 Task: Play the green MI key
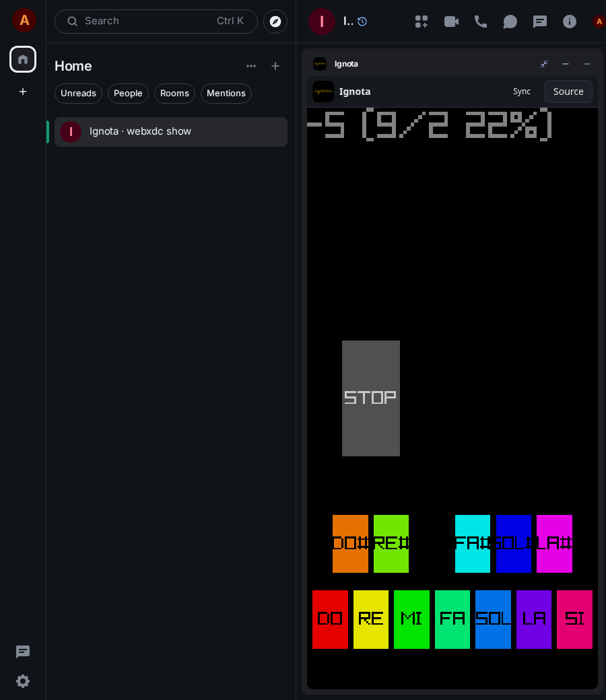(x=411, y=619)
